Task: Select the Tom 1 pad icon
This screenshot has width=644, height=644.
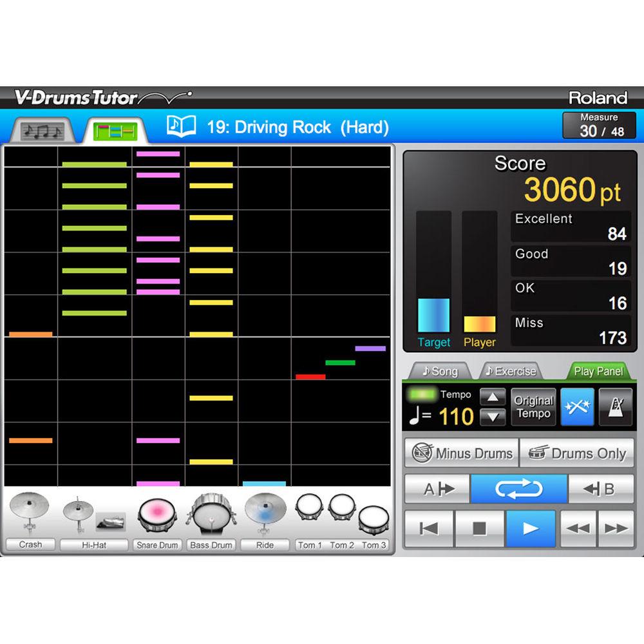Action: click(x=310, y=509)
